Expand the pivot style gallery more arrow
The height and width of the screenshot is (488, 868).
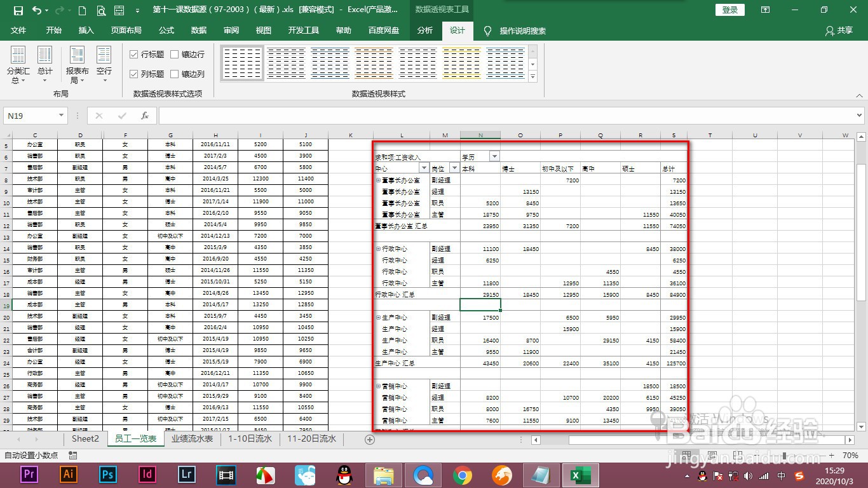[x=533, y=77]
